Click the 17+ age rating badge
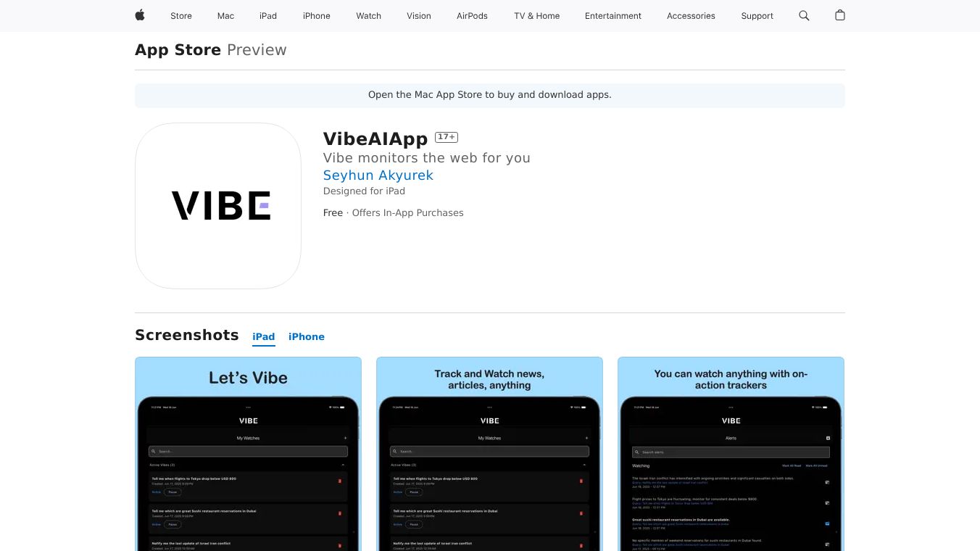 tap(447, 137)
